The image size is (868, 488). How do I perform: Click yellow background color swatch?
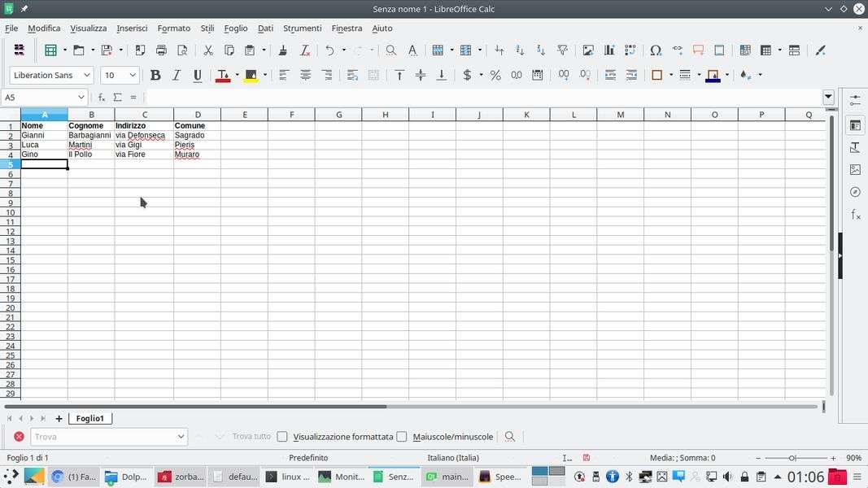point(251,76)
